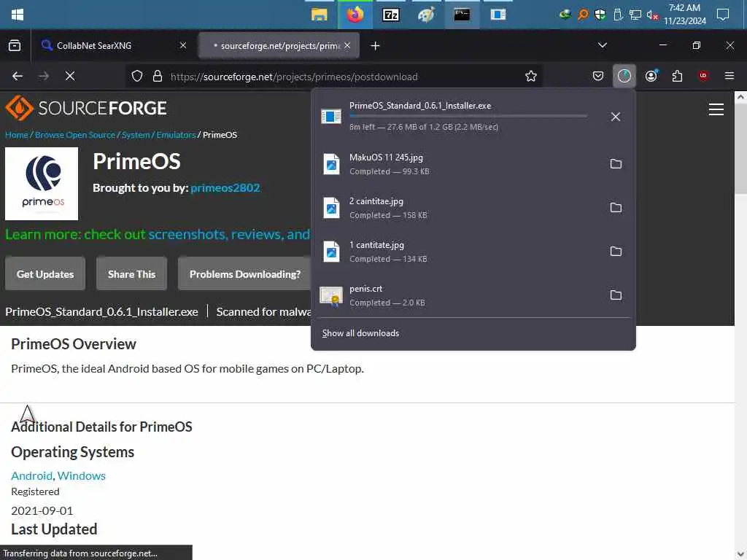View site security padlock info
The height and width of the screenshot is (560, 747).
pos(158,76)
